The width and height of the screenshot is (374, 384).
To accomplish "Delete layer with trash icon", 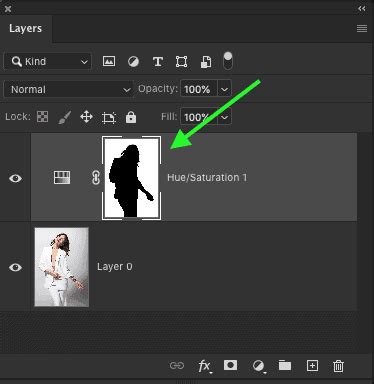I will click(338, 366).
